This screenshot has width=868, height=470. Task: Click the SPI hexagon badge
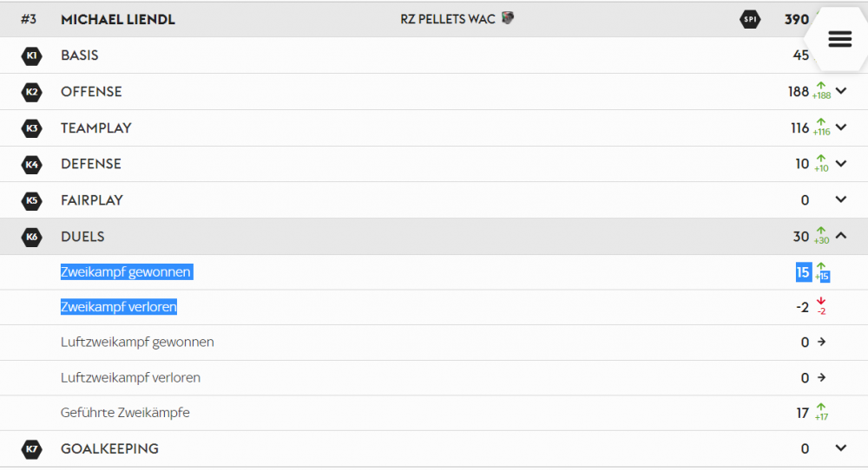tap(750, 19)
